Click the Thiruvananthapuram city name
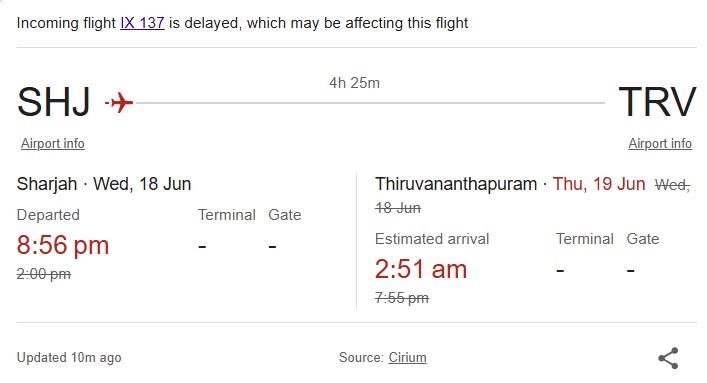This screenshot has width=707, height=383. tap(456, 184)
